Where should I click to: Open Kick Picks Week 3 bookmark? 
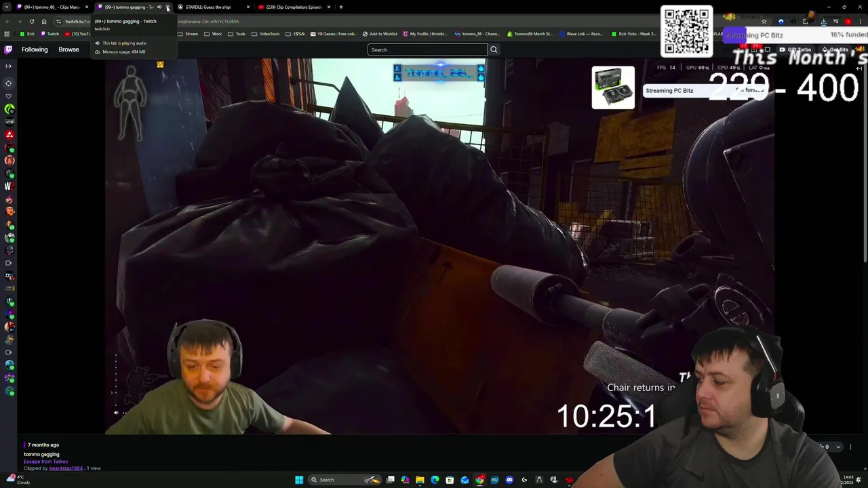click(634, 34)
